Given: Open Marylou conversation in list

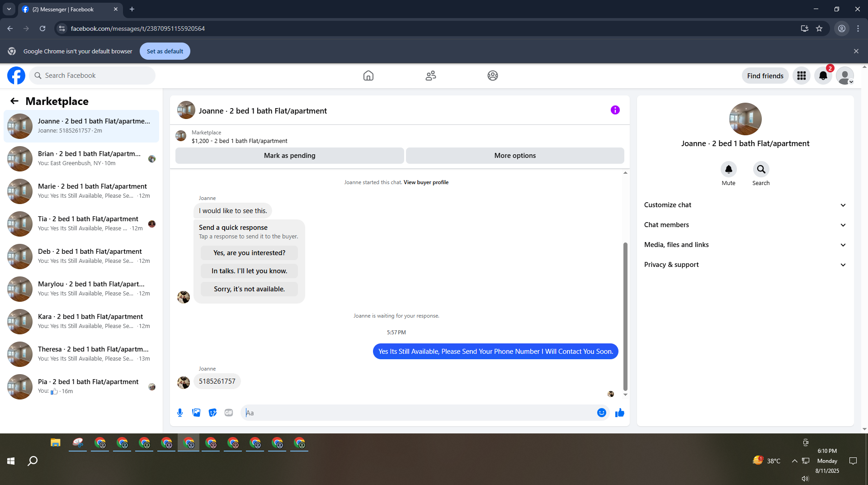Looking at the screenshot, I should (x=81, y=289).
